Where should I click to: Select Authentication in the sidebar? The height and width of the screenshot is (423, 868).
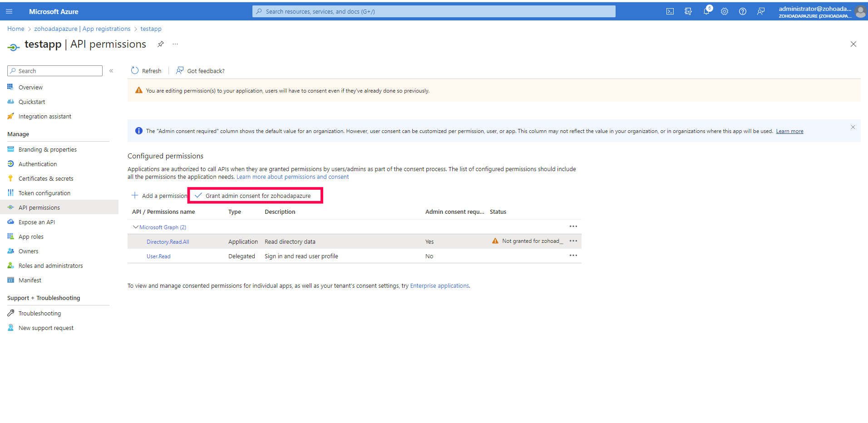click(37, 163)
